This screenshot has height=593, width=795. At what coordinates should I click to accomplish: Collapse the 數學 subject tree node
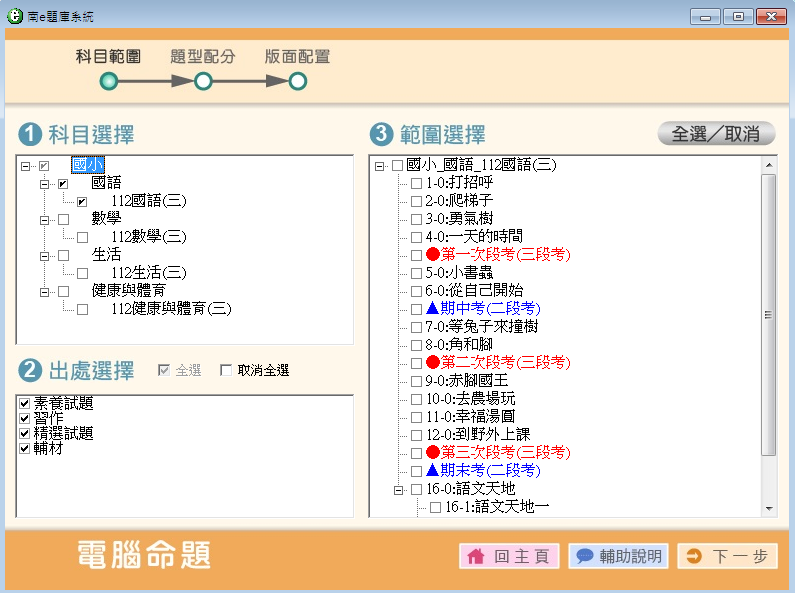44,219
